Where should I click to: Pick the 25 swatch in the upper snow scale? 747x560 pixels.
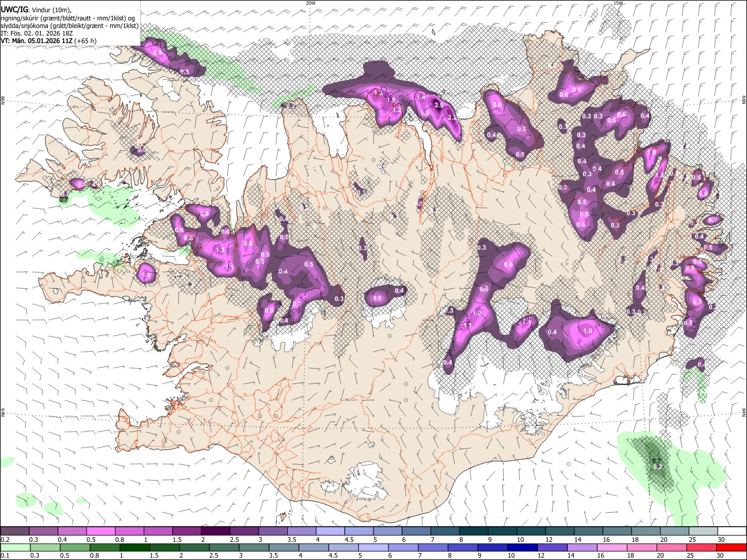(703, 531)
